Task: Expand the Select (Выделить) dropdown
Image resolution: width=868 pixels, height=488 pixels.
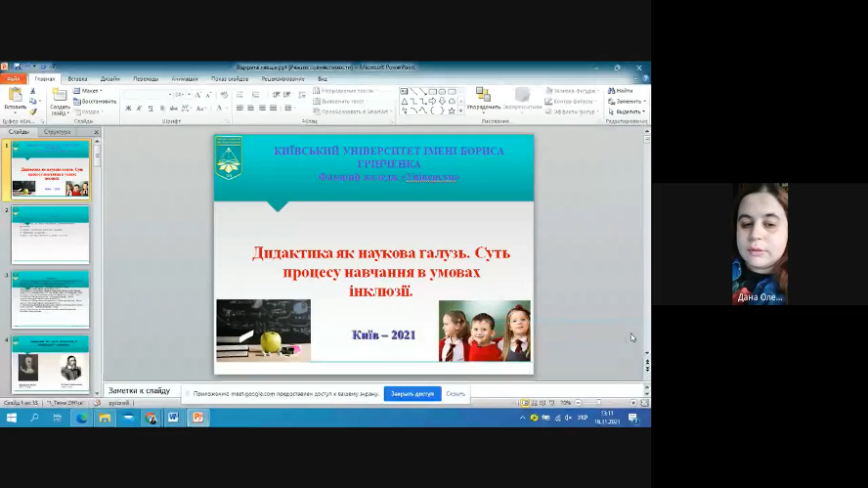Action: (x=627, y=111)
